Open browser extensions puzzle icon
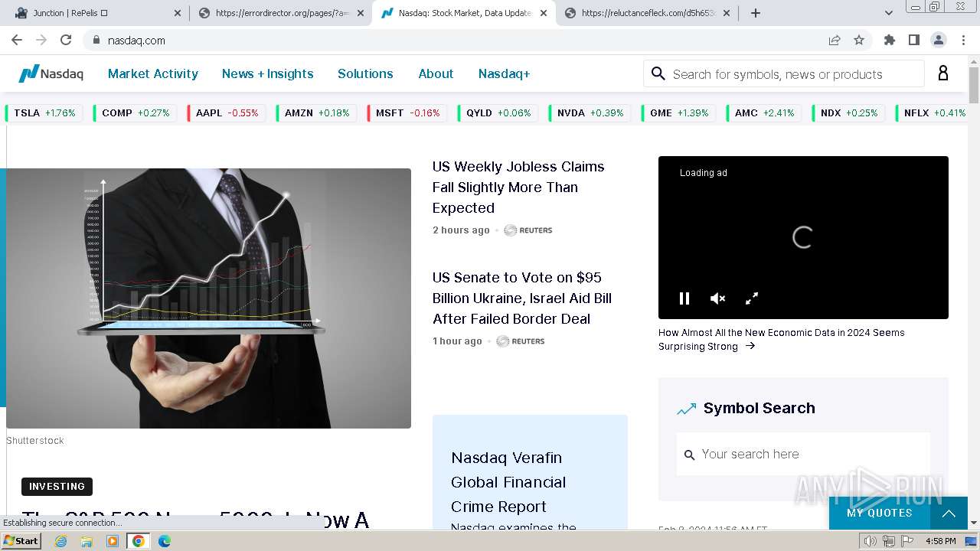This screenshot has width=980, height=551. [x=889, y=40]
